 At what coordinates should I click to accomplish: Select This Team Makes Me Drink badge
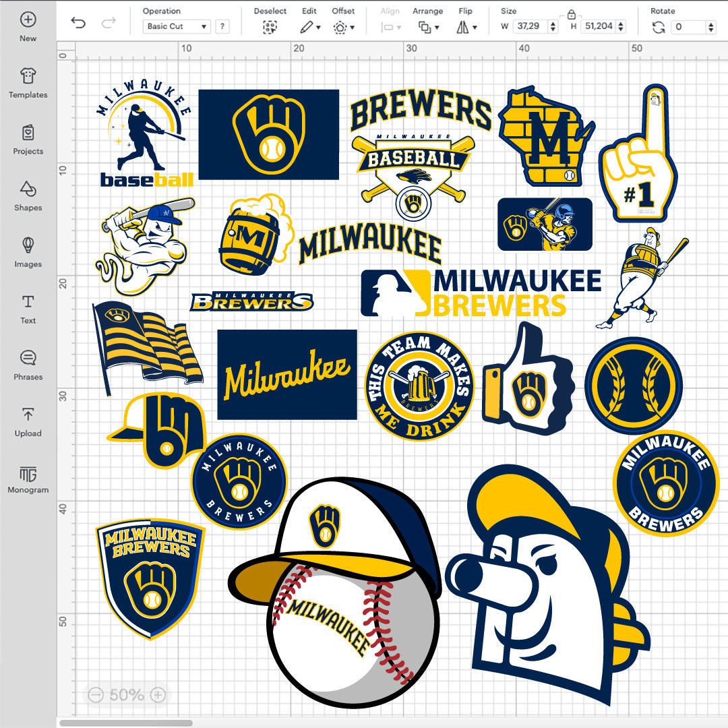coord(420,386)
